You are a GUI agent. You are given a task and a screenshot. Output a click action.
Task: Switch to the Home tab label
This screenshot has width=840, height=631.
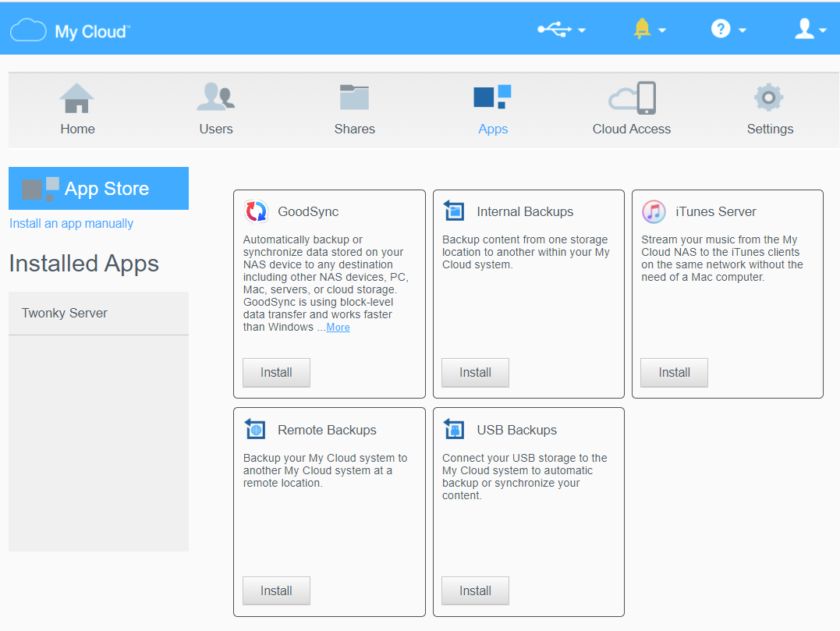(78, 129)
